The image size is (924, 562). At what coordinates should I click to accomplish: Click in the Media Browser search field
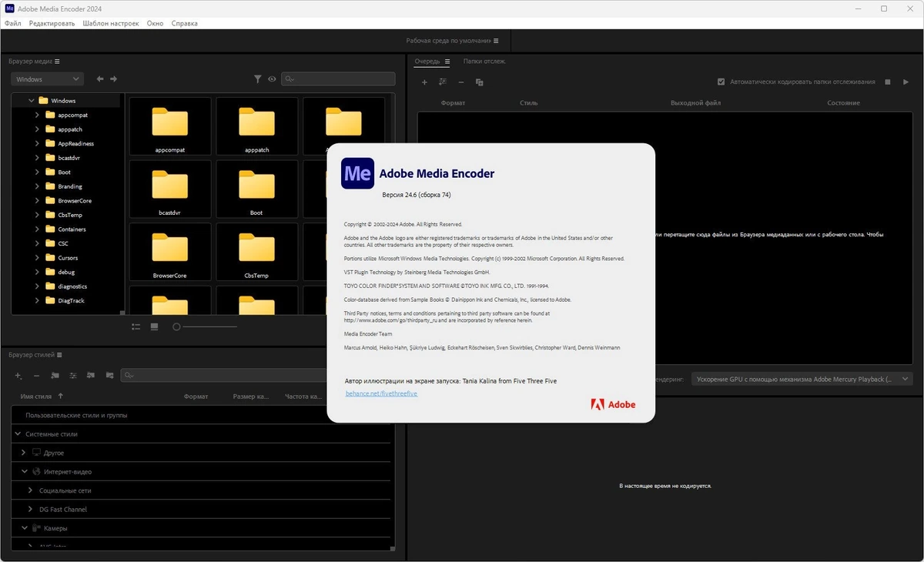[x=338, y=79]
